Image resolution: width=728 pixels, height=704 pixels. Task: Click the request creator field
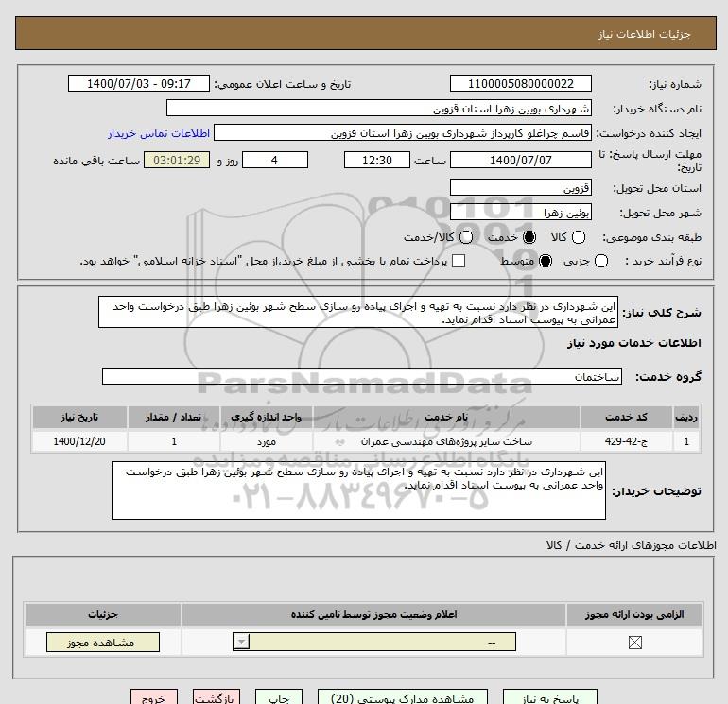pyautogui.click(x=403, y=132)
